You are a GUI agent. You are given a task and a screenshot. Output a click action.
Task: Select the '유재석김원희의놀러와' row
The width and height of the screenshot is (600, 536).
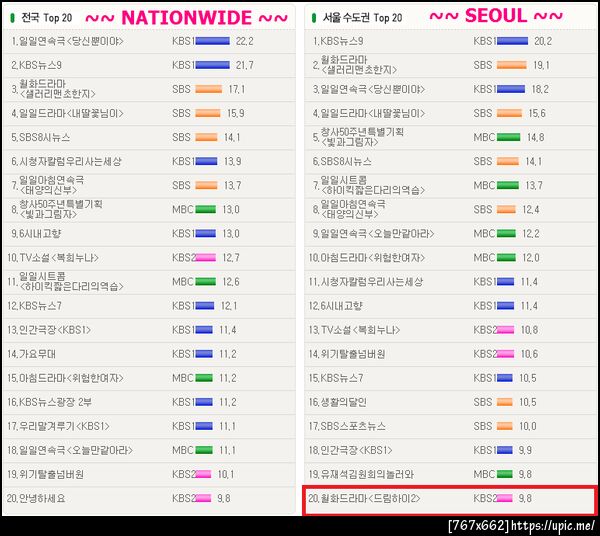(450, 474)
